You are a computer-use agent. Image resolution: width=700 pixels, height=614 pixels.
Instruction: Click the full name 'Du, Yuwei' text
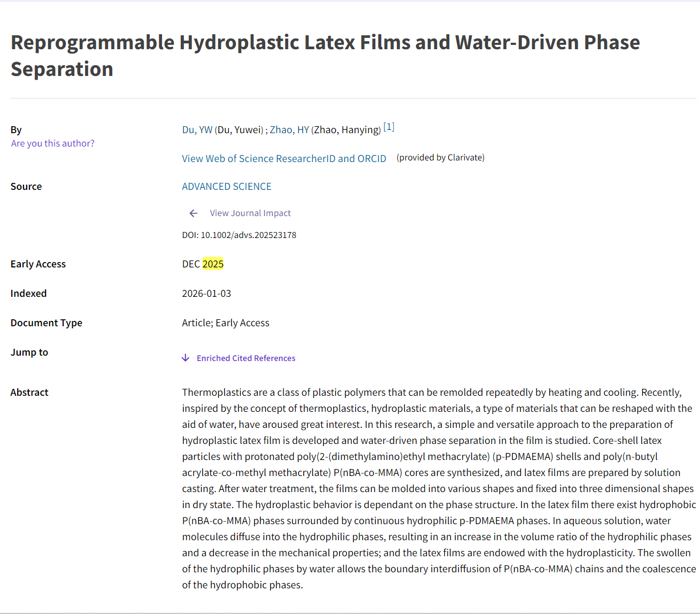pyautogui.click(x=240, y=130)
